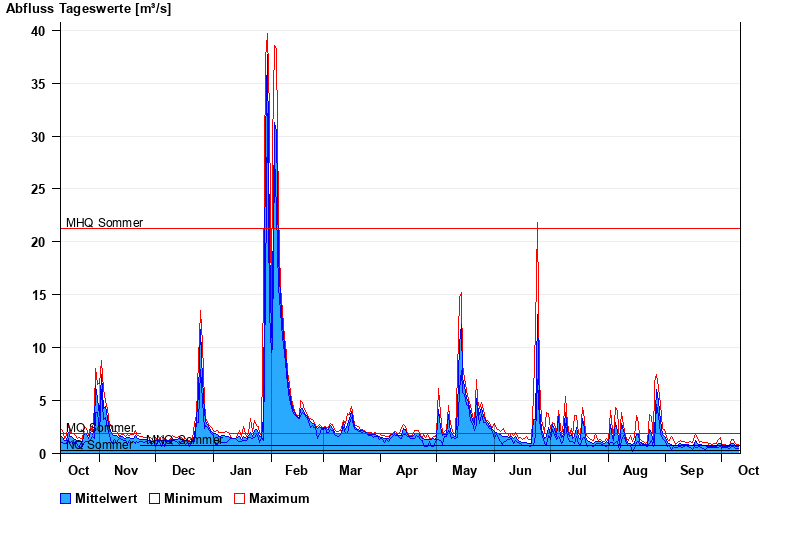Click the NQ Sommer label
The width and height of the screenshot is (800, 550).
[98, 445]
